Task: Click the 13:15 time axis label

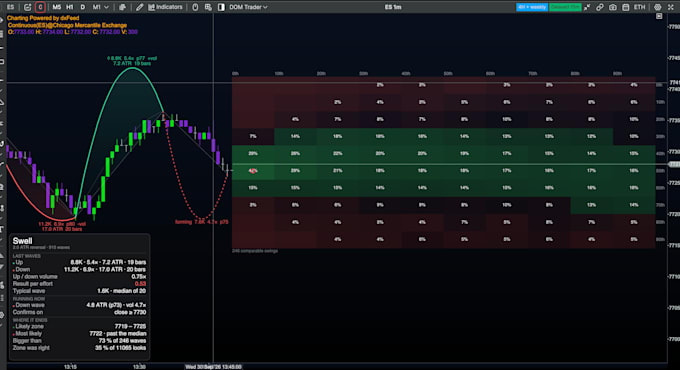Action: tap(70, 367)
